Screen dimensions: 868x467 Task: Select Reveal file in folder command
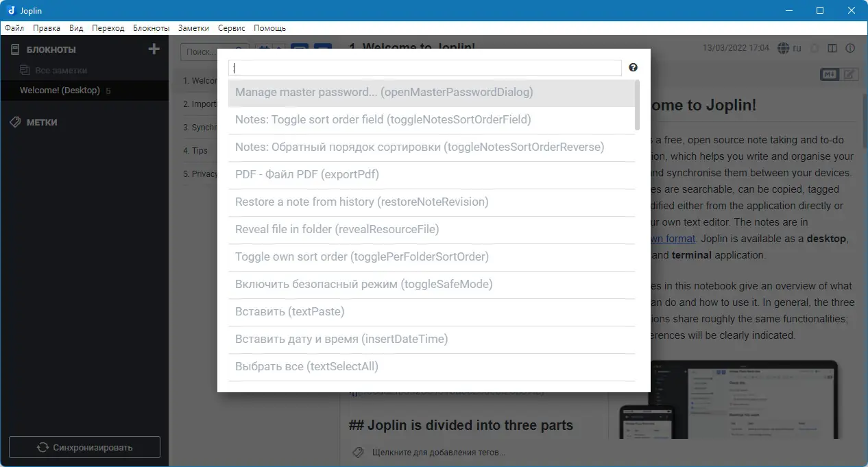(x=431, y=230)
